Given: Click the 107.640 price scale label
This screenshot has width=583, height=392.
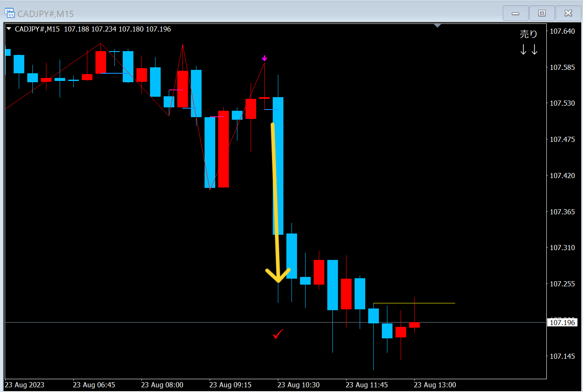Looking at the screenshot, I should (562, 32).
